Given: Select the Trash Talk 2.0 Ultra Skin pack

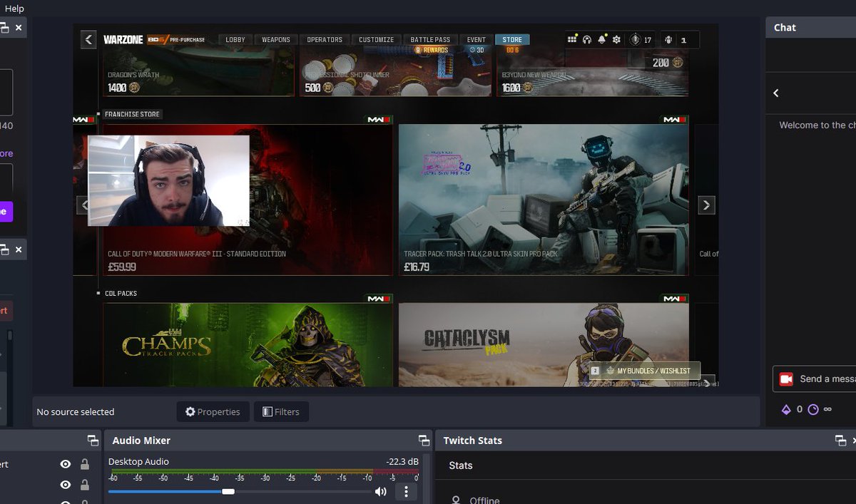Looking at the screenshot, I should tap(544, 200).
